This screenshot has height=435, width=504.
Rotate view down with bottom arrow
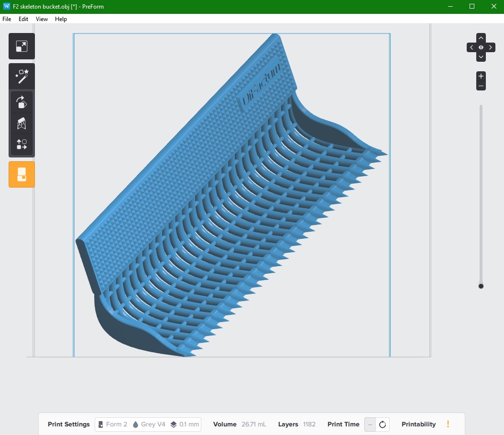(x=481, y=57)
